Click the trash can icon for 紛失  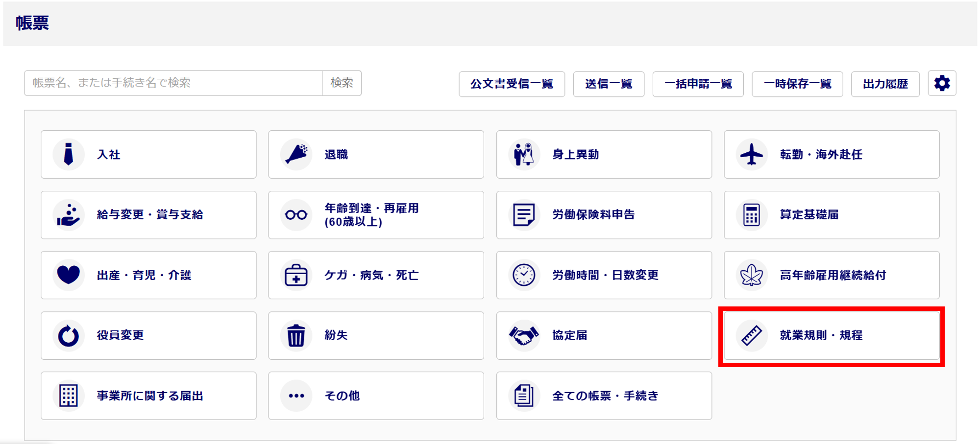(296, 335)
